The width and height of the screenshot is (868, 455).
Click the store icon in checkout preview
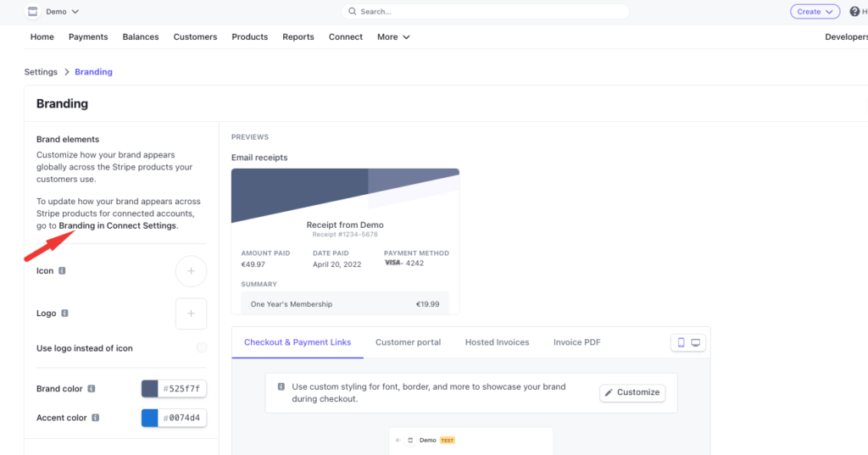click(410, 441)
